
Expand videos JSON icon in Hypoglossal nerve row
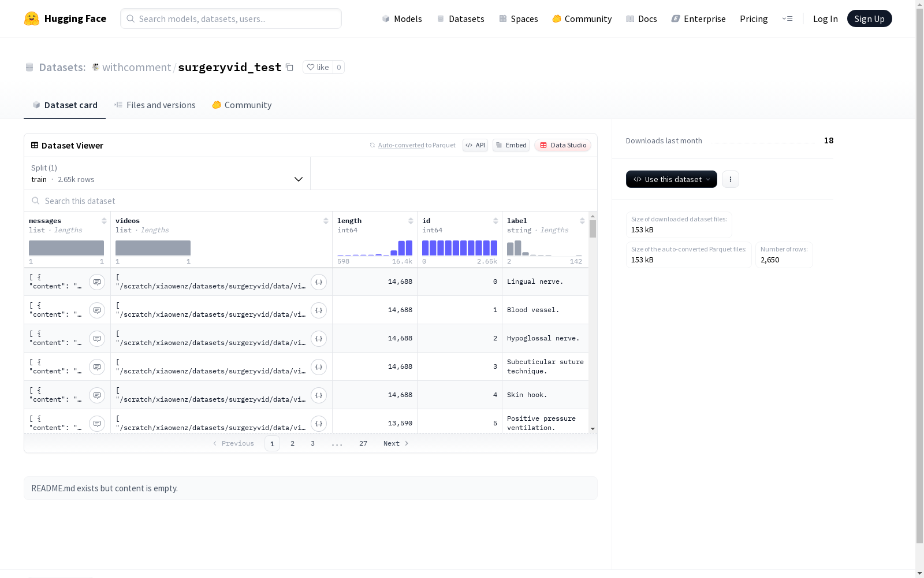point(319,339)
